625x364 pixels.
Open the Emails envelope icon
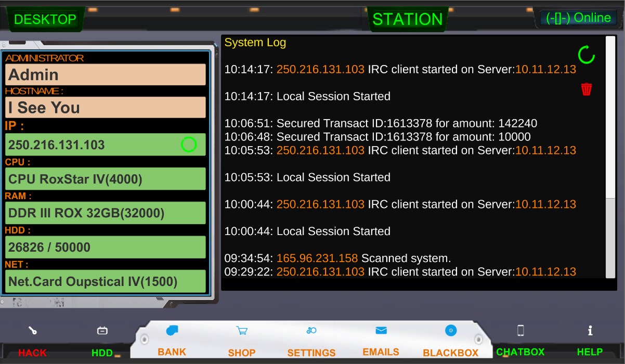381,330
